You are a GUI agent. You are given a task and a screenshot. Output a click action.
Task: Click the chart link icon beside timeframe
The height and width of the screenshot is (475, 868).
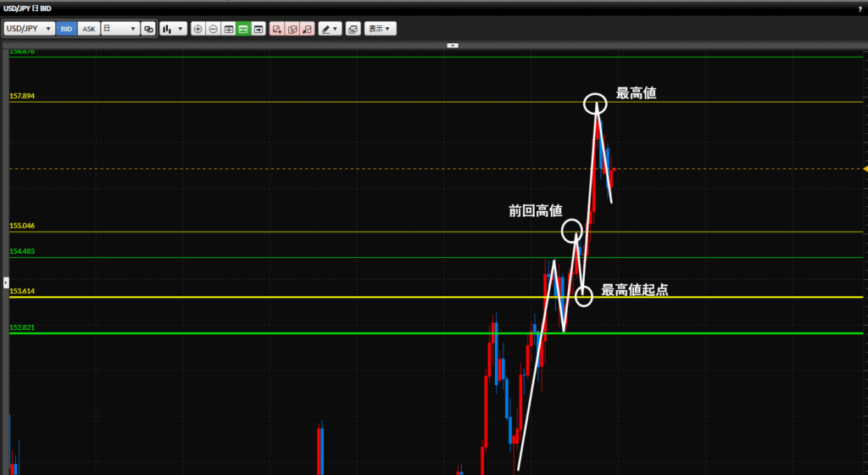point(148,29)
